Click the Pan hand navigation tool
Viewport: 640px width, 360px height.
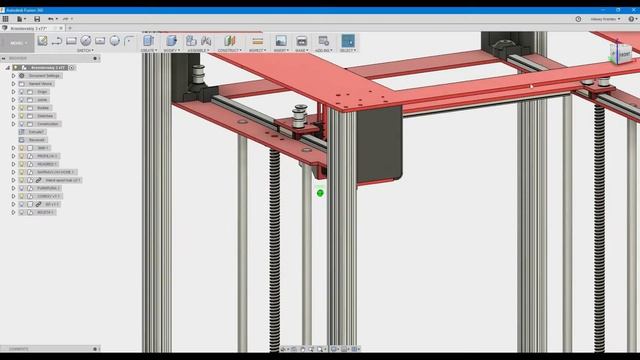point(302,349)
